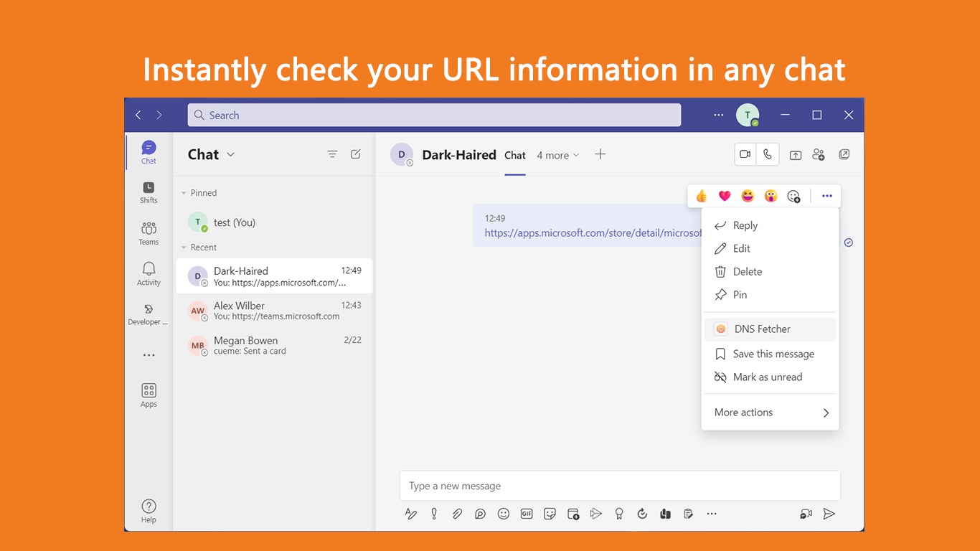
Task: Choose Save this message
Action: coord(770,354)
